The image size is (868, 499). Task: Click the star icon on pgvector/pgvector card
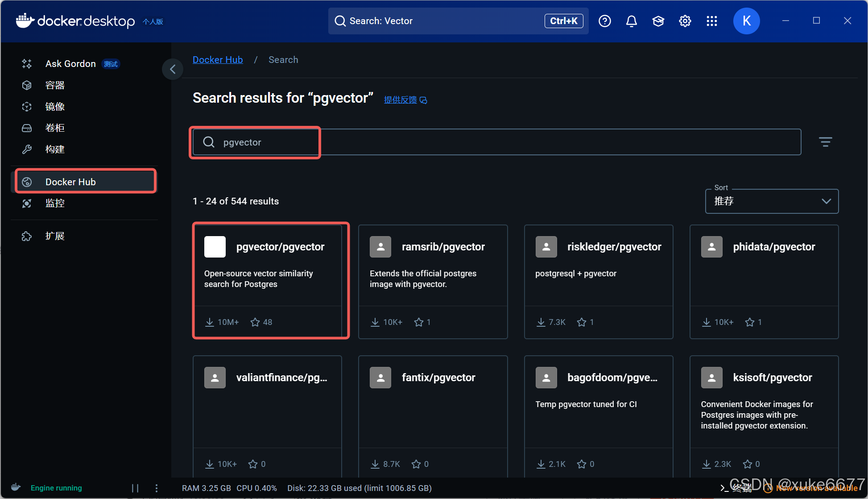[255, 322]
